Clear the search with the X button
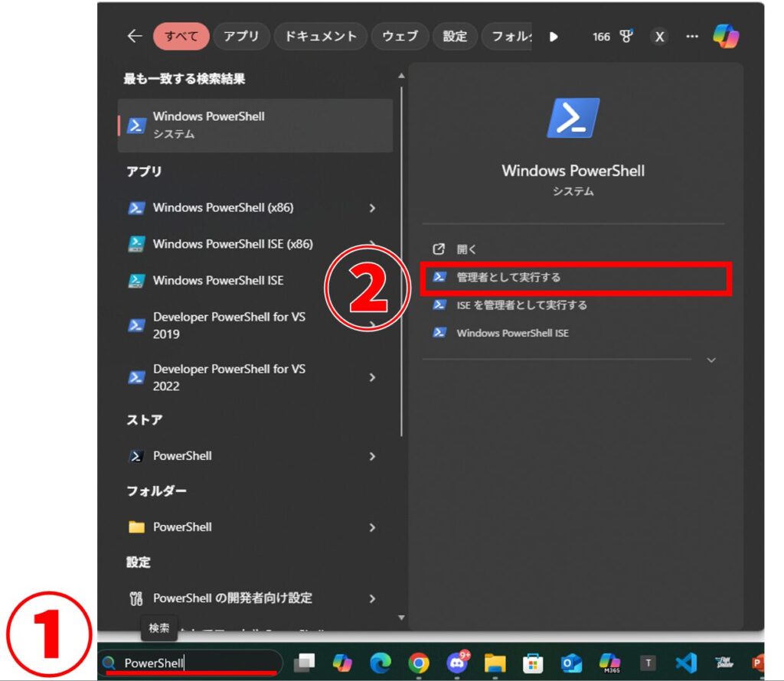The image size is (784, 681). click(659, 36)
